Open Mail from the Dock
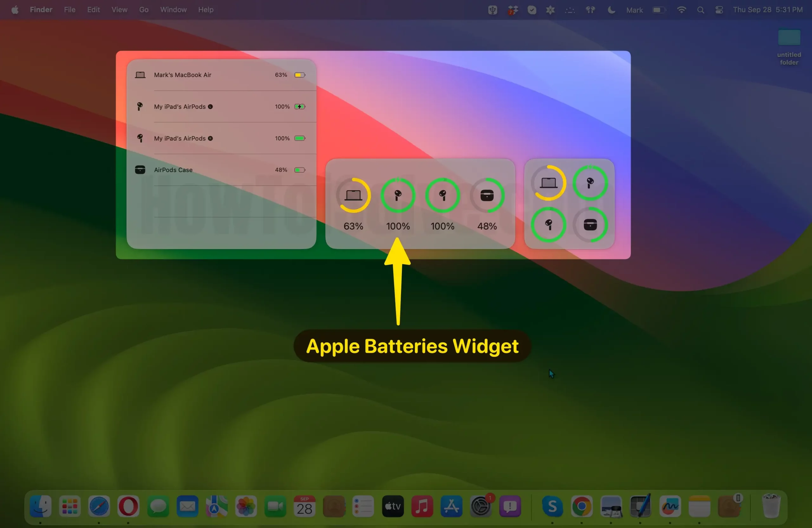812x528 pixels. pyautogui.click(x=187, y=506)
